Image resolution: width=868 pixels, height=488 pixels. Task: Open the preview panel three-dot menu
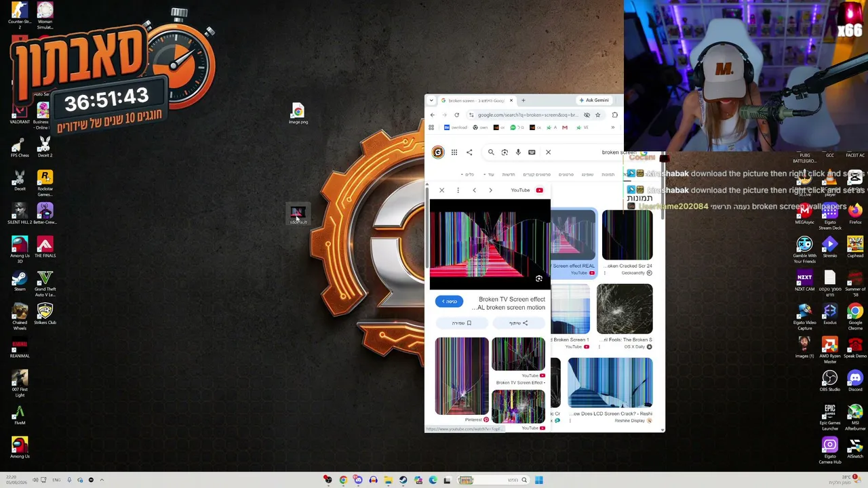pyautogui.click(x=458, y=190)
